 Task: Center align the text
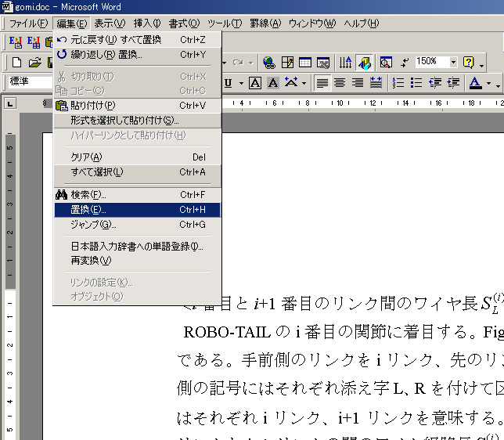tap(340, 83)
